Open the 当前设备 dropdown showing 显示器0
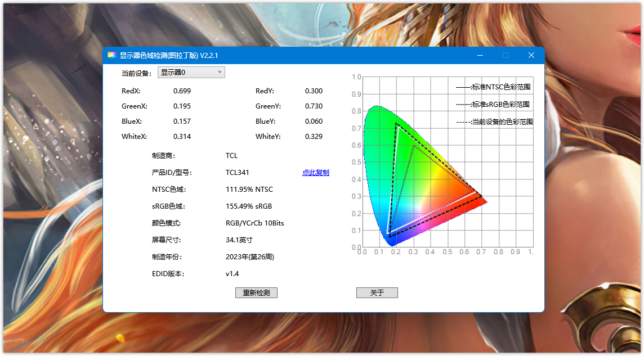 [x=191, y=73]
